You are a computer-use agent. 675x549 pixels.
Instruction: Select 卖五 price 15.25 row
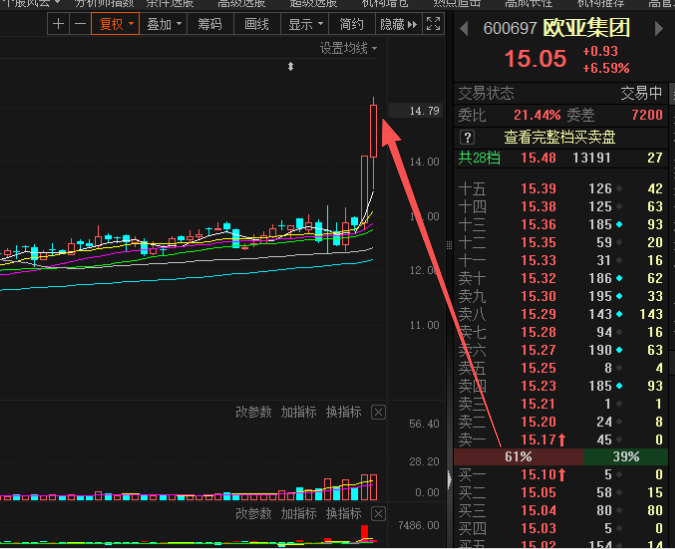(x=561, y=368)
